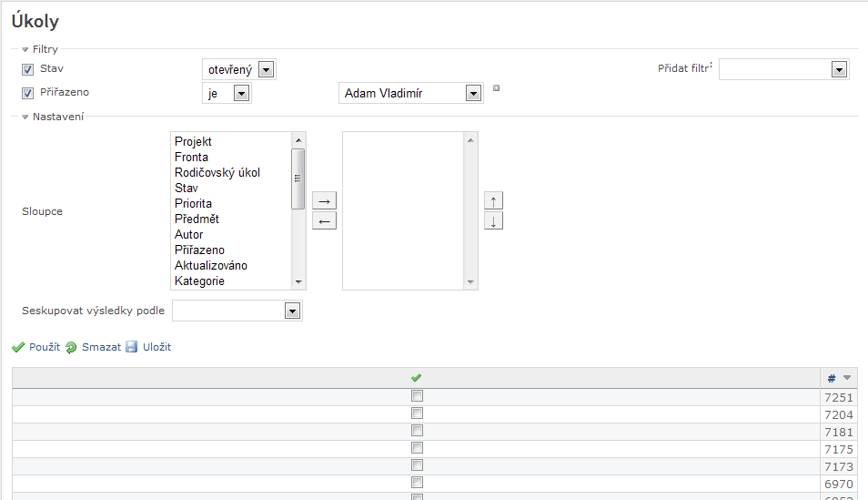Select Priorita in the columns list
This screenshot has height=500, width=868.
coord(193,203)
